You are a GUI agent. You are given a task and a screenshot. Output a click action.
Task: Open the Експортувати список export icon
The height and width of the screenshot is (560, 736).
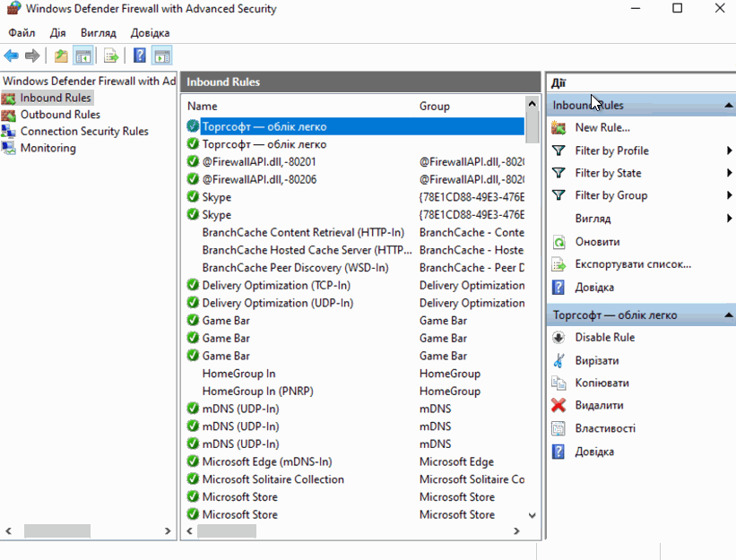point(560,263)
